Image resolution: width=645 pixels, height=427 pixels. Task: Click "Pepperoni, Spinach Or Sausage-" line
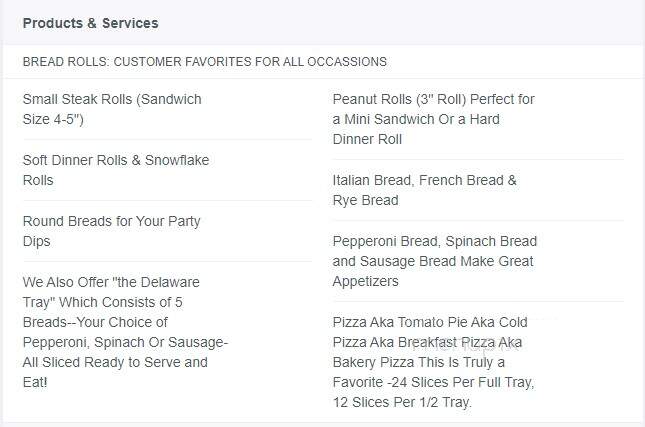pos(125,342)
